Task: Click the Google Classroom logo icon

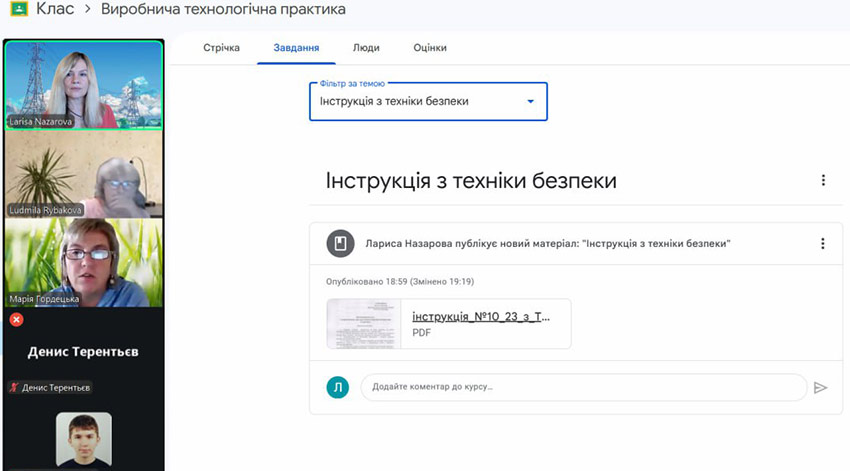Action: click(17, 10)
